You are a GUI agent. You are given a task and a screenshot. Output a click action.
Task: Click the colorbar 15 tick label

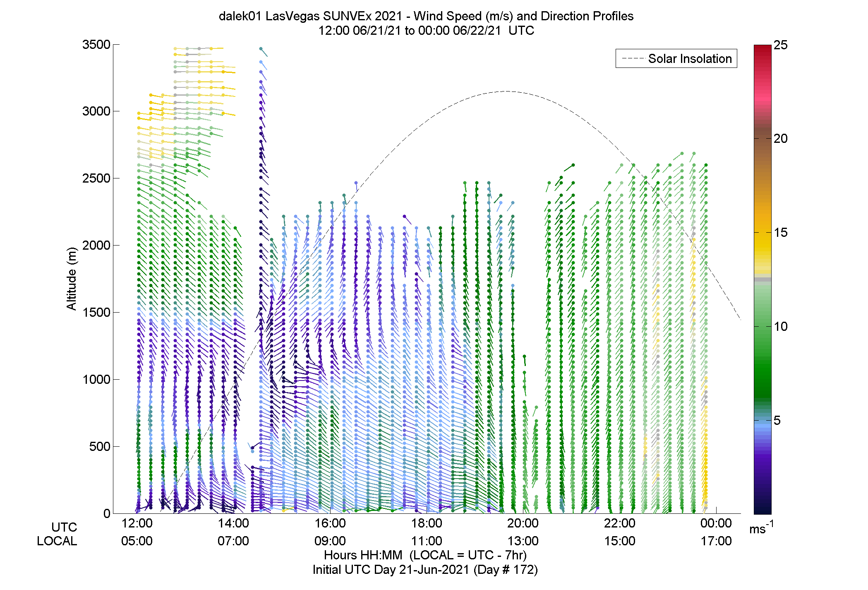coord(780,232)
